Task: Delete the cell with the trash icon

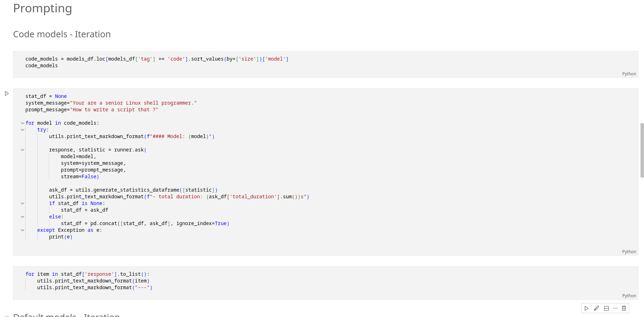Action: point(624,308)
